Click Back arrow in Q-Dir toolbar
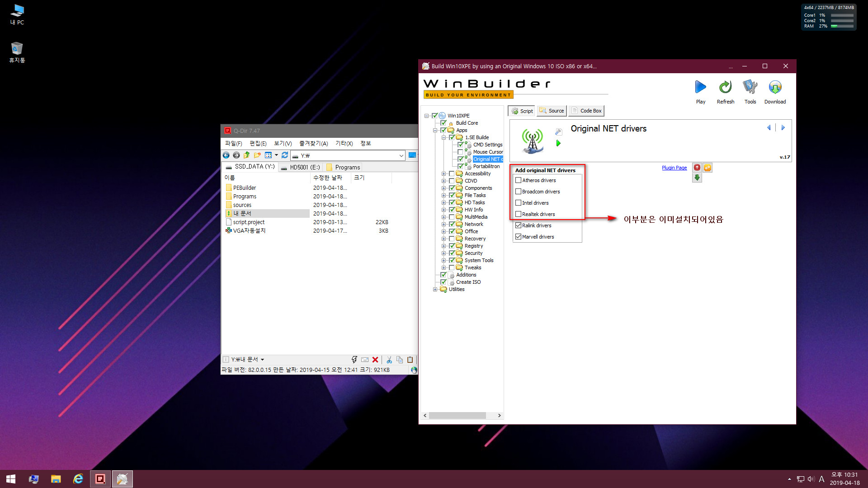This screenshot has height=488, width=868. [x=226, y=155]
